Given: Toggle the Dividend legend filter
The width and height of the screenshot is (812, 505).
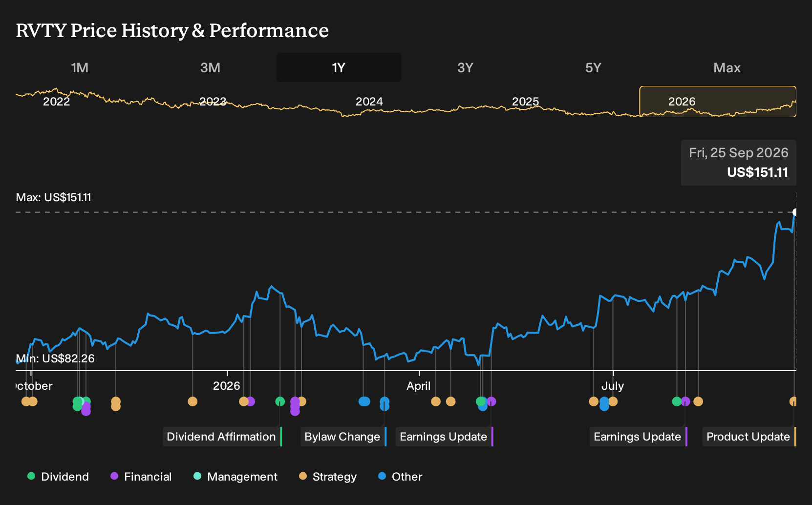Looking at the screenshot, I should tap(58, 477).
